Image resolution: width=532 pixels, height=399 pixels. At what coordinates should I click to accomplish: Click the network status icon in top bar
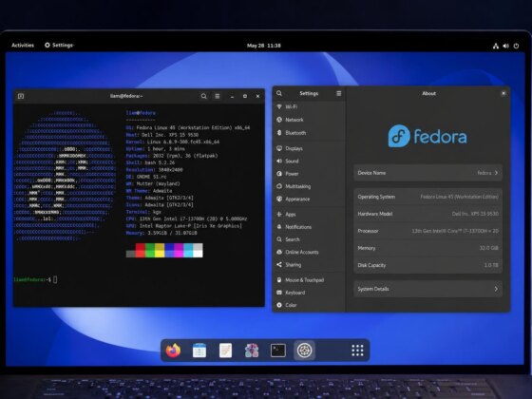tap(496, 46)
